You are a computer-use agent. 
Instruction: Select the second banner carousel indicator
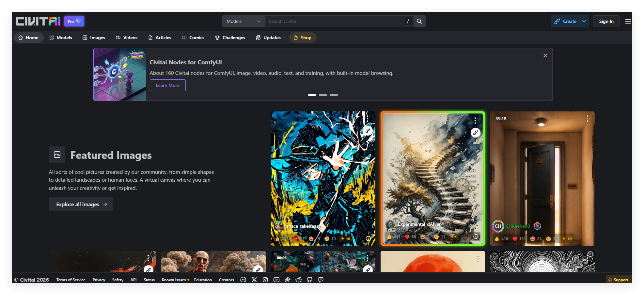(x=323, y=95)
